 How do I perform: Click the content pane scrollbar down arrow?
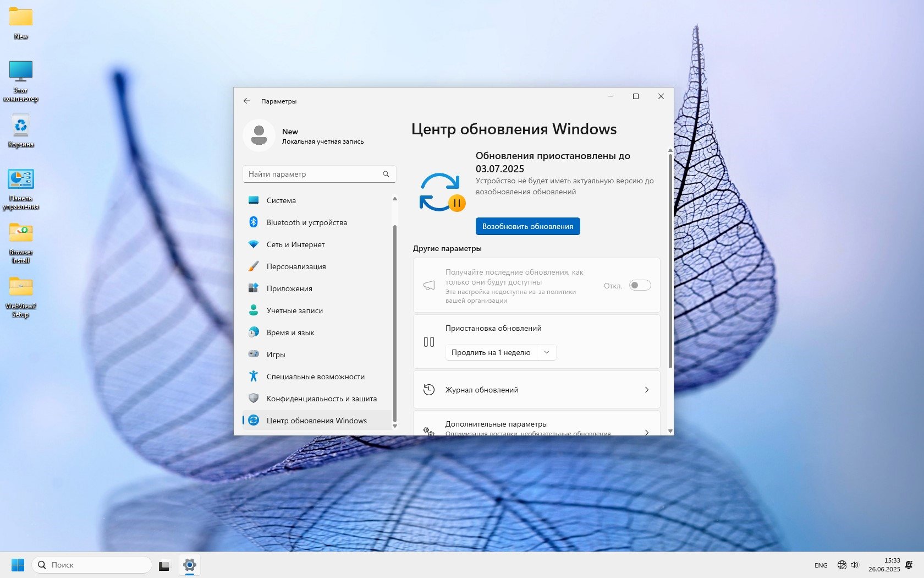click(x=670, y=431)
